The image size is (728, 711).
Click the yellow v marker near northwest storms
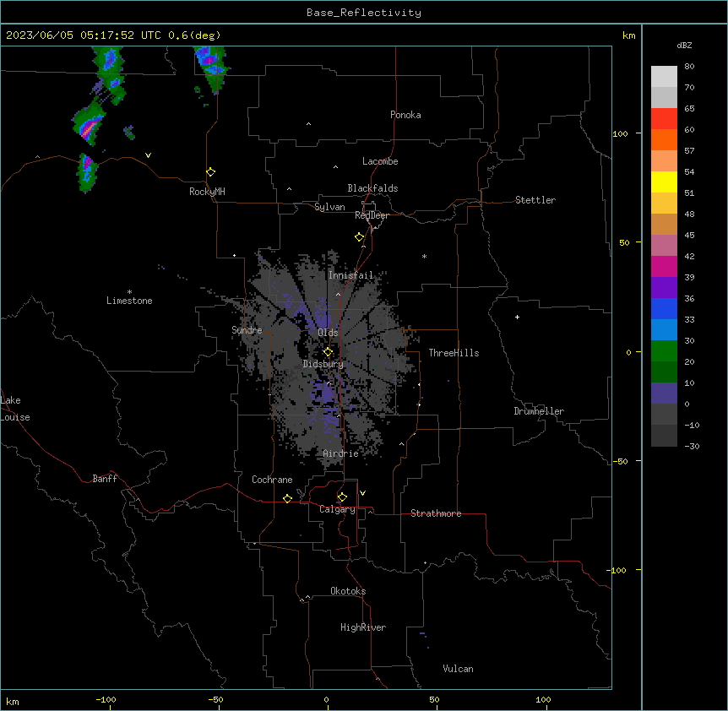148,155
